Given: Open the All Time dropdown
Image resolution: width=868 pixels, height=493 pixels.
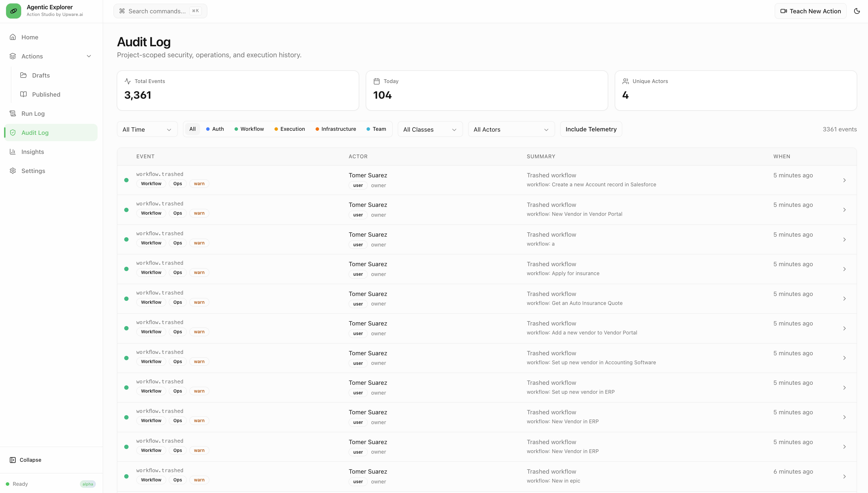Looking at the screenshot, I should coord(147,129).
